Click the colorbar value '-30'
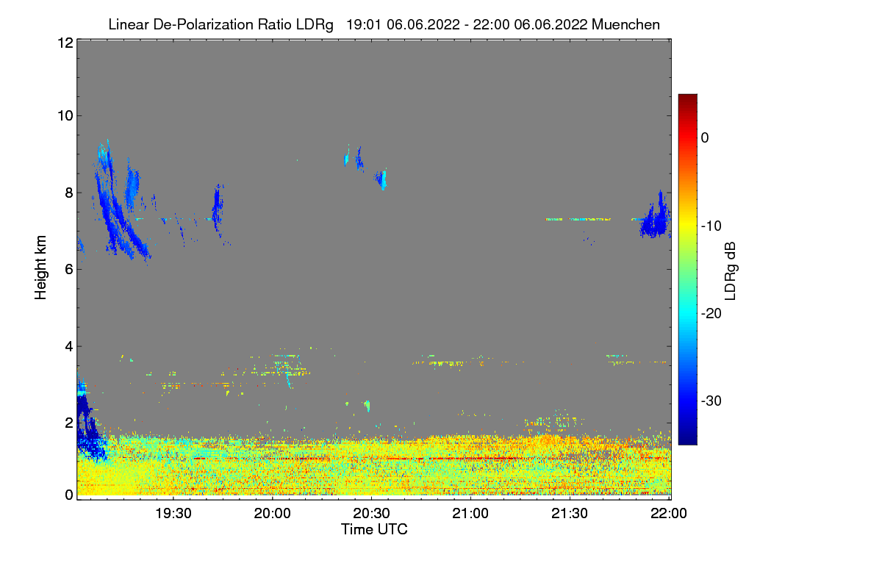 (711, 401)
